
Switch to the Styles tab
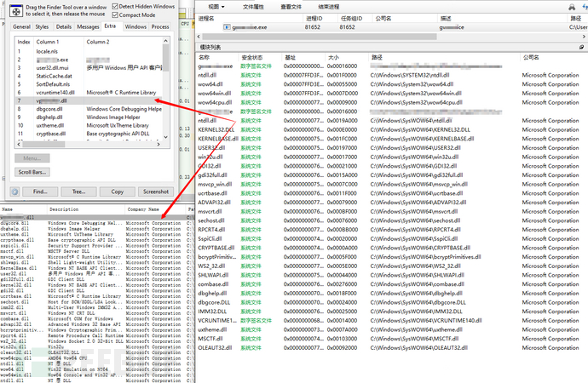[x=43, y=26]
